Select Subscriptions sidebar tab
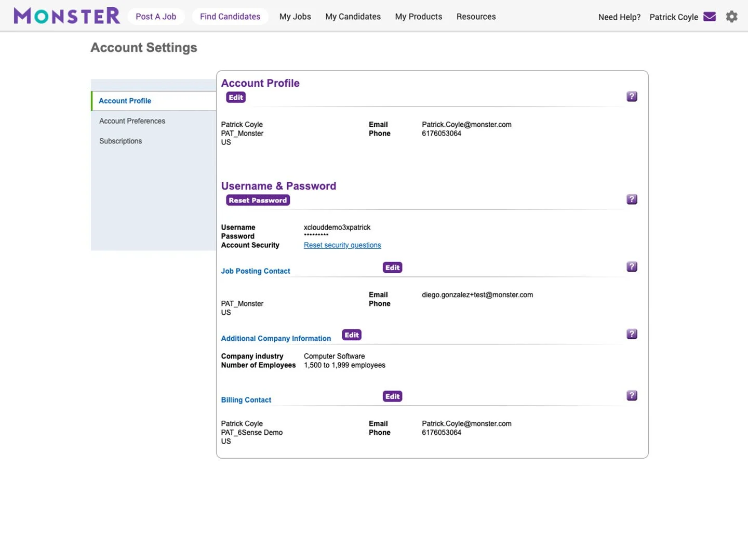This screenshot has height=560, width=748. [x=121, y=141]
